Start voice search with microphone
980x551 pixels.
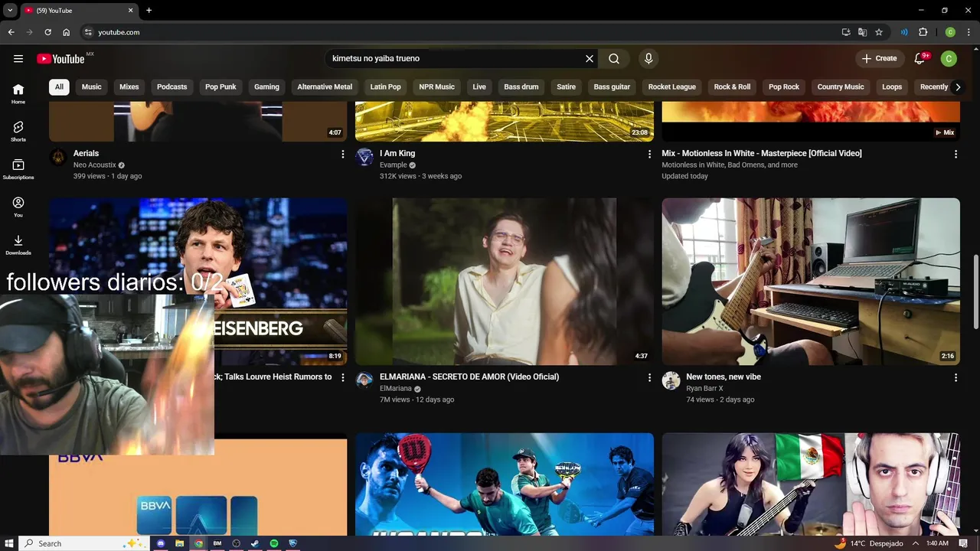coord(648,58)
